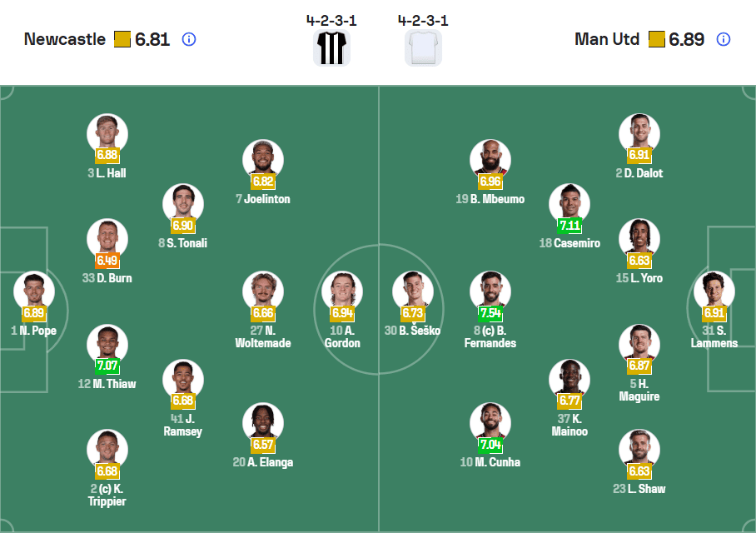Screen dimensions: 756x533
Task: Toggle details via H. Maguire's avatar
Action: (x=639, y=344)
